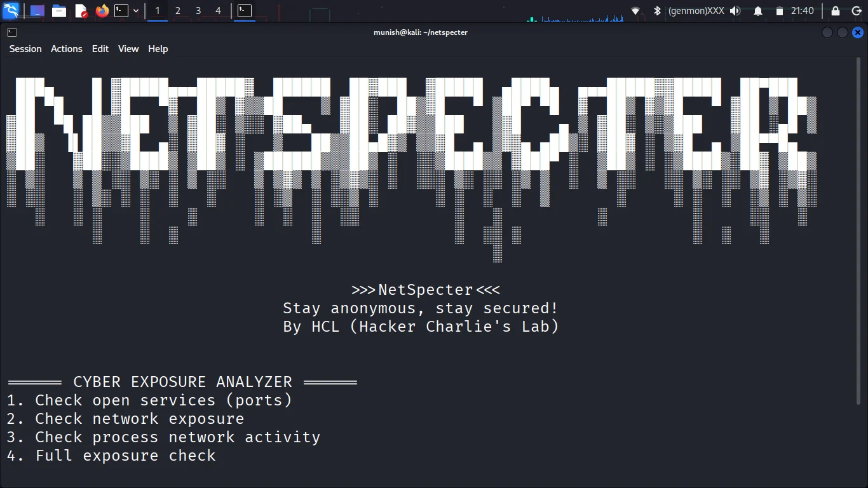The height and width of the screenshot is (488, 868).
Task: Click '2. Check network exposure' line
Action: click(x=126, y=419)
